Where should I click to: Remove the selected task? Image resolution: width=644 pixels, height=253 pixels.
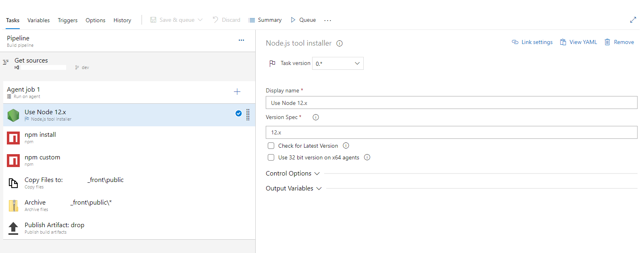pos(619,42)
